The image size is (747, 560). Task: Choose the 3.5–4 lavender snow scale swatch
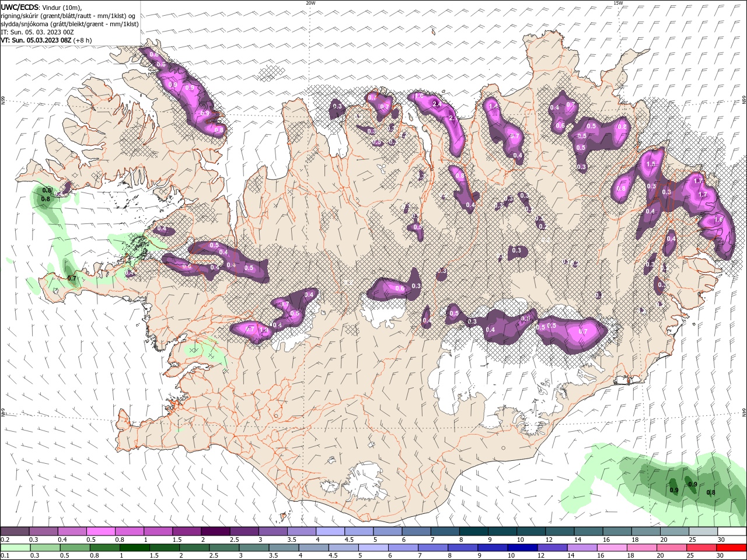point(302,531)
